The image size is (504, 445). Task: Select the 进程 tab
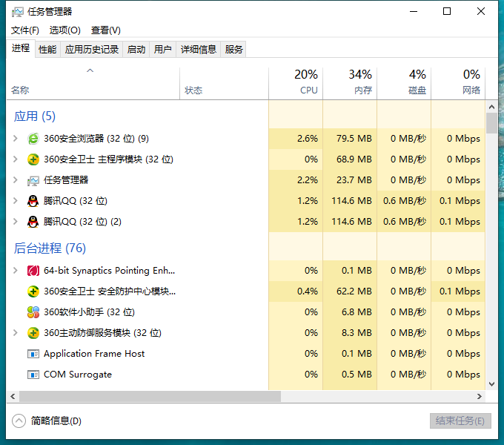tap(21, 48)
